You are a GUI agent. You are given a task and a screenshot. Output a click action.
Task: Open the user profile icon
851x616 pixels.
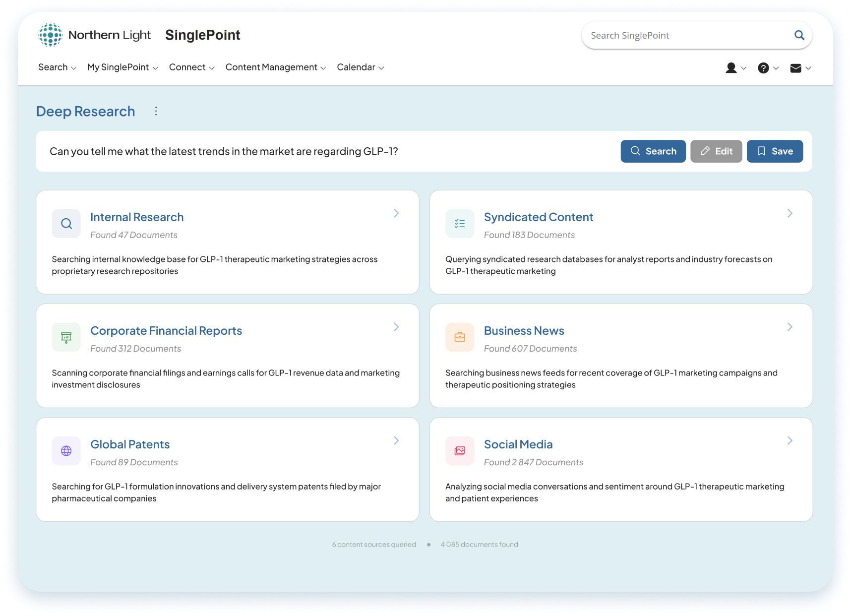pyautogui.click(x=731, y=68)
